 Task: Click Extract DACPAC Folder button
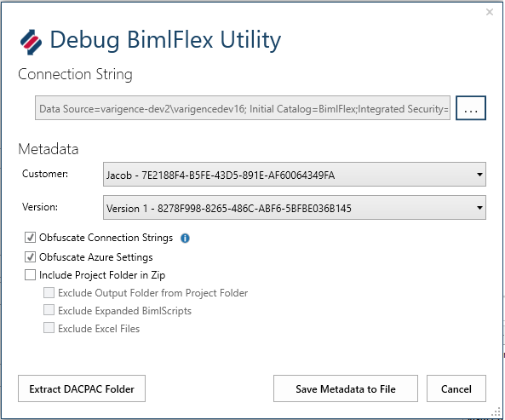82,388
